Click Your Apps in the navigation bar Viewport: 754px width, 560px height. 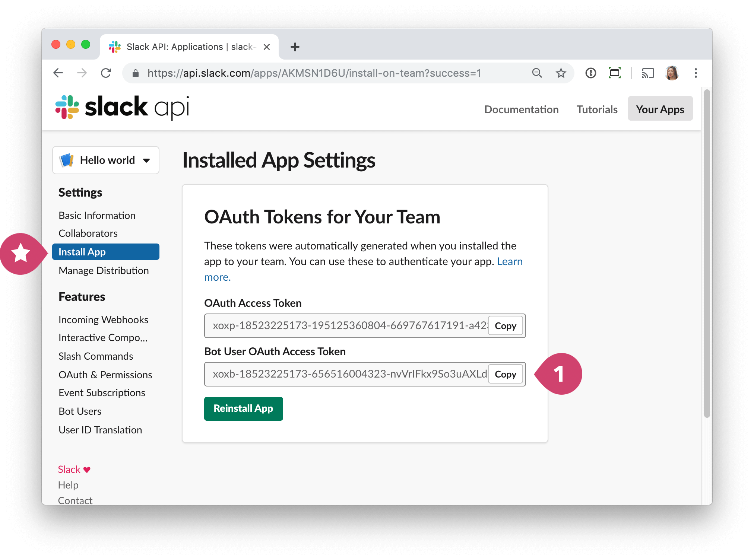(x=660, y=109)
